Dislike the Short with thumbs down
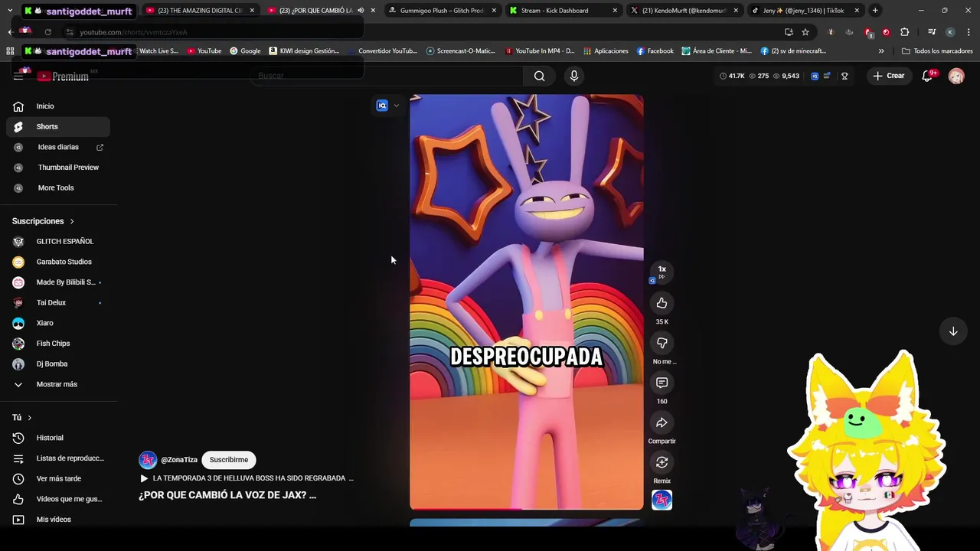 [661, 343]
